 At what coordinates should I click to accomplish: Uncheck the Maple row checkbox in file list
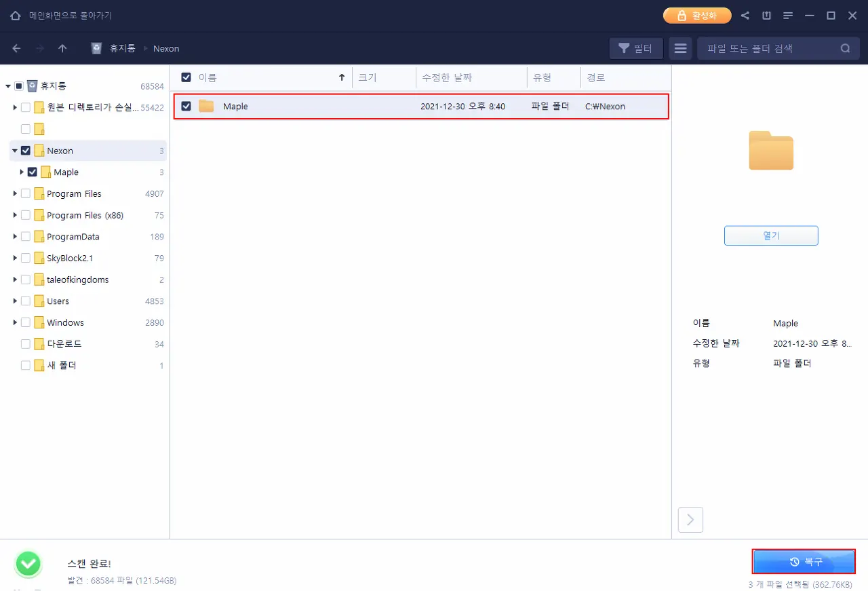tap(186, 106)
